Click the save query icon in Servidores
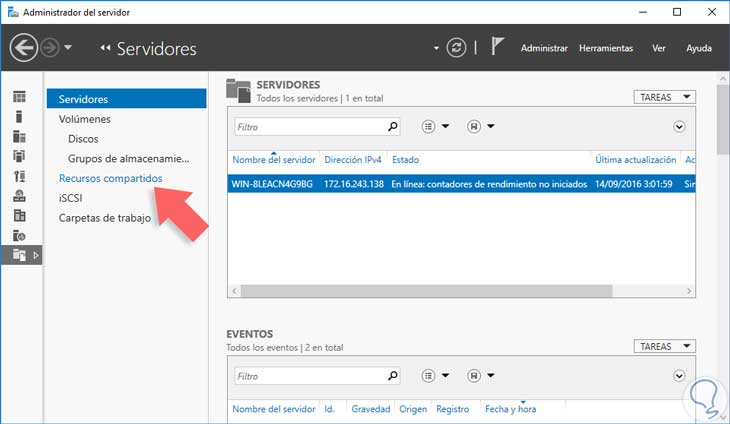The image size is (730, 424). 474,127
